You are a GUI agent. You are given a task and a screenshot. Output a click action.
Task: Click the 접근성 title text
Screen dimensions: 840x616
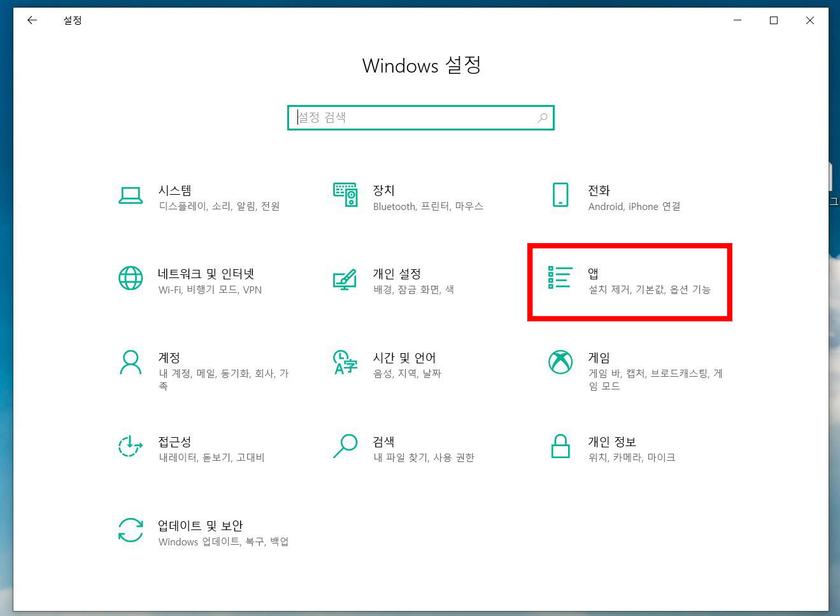tap(174, 442)
